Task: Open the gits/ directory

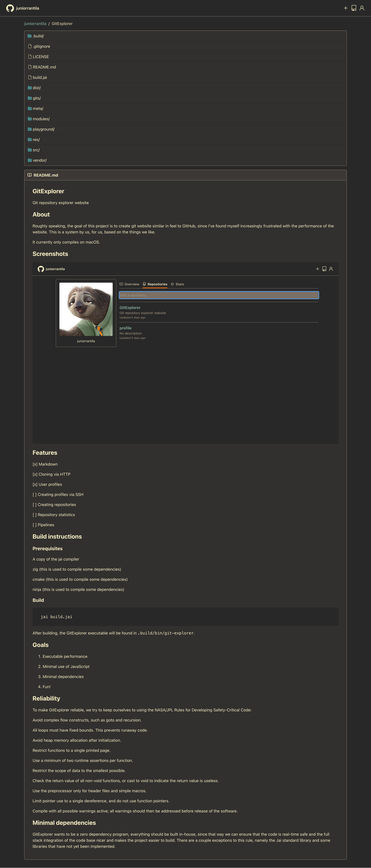Action: (37, 98)
